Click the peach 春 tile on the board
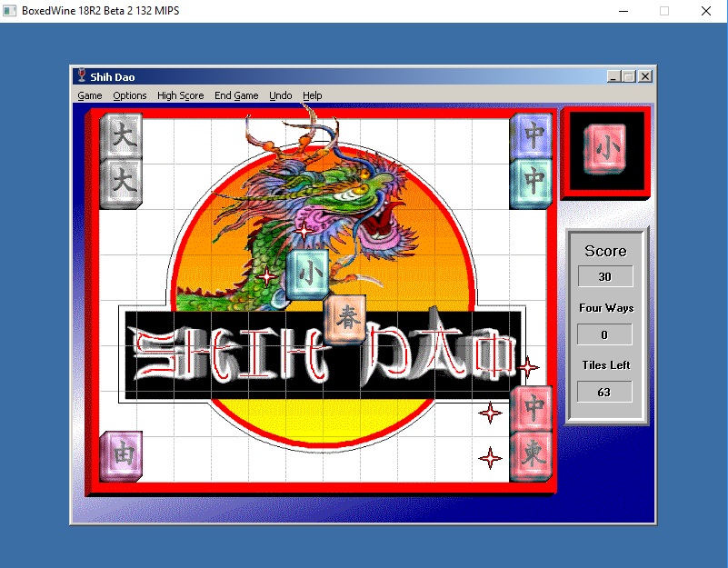 (x=344, y=320)
